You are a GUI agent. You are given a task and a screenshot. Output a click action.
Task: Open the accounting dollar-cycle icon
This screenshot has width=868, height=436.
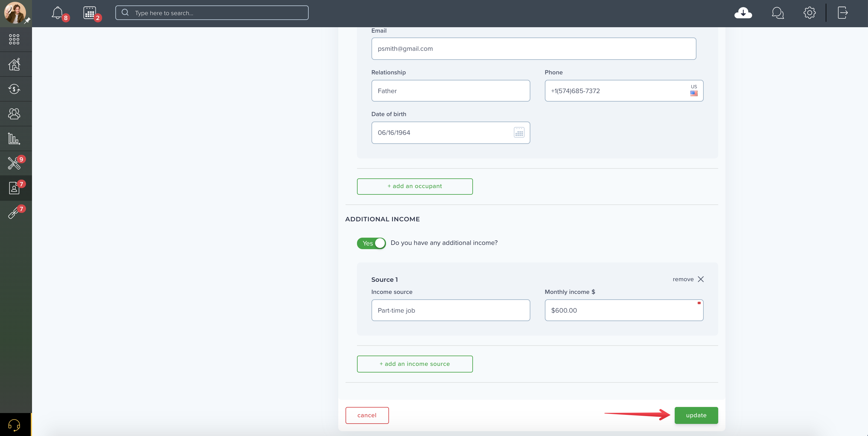(14, 89)
